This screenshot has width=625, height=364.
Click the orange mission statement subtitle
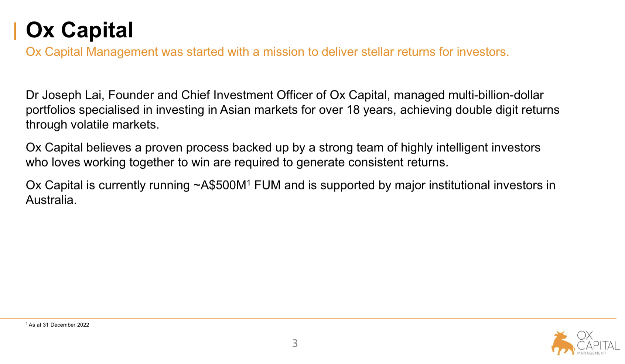(267, 52)
